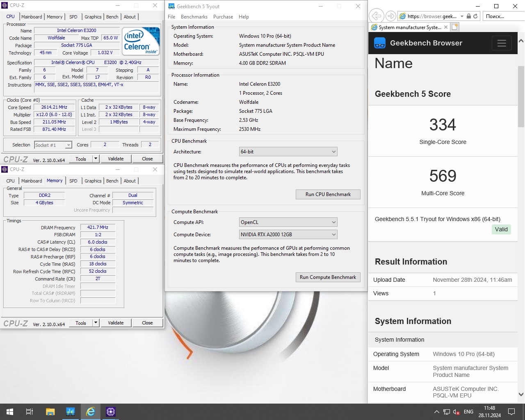Open the address bar URL dropdown arrow
The width and height of the screenshot is (525, 420).
pos(462,16)
